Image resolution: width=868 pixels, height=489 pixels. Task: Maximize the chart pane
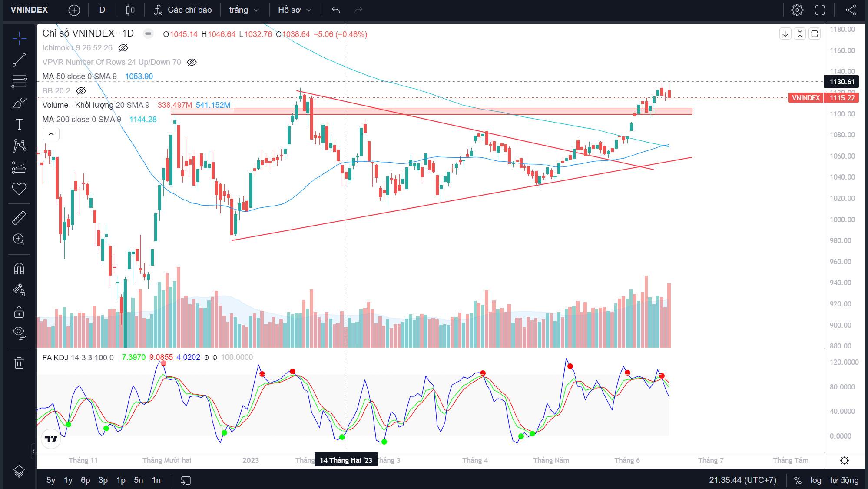[x=815, y=33]
